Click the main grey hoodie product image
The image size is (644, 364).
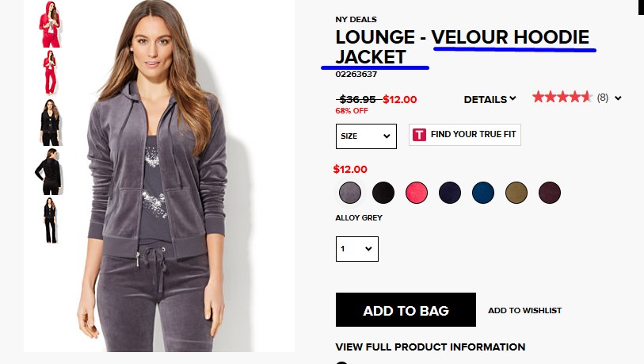coord(159,176)
